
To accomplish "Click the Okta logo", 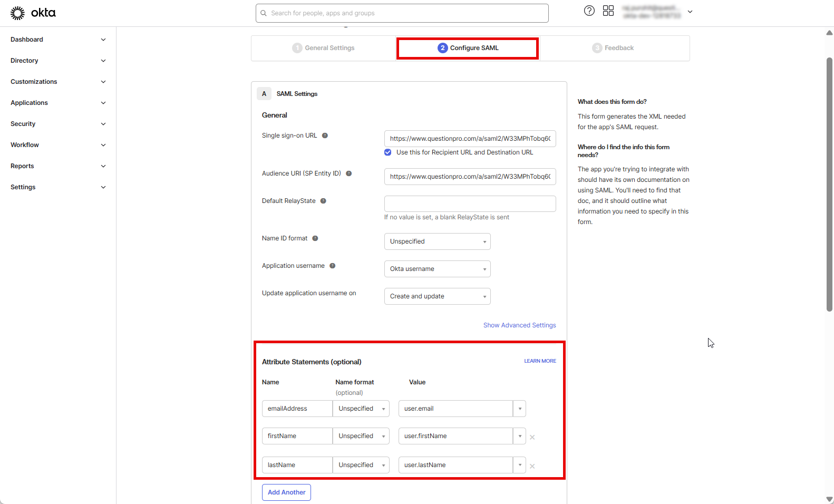I will [x=33, y=13].
